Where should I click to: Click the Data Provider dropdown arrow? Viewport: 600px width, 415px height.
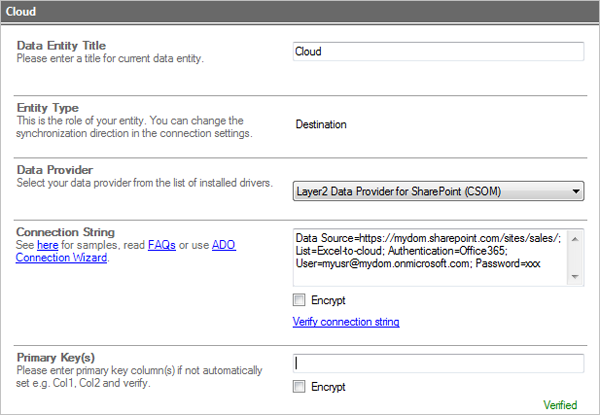(575, 191)
